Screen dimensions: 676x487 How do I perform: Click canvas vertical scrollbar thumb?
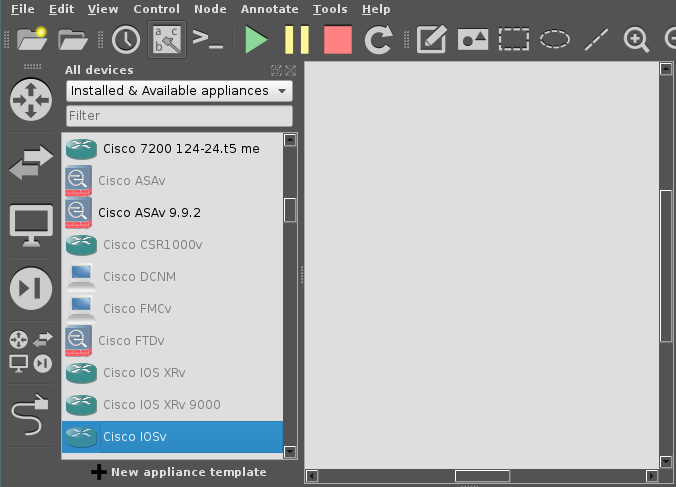pyautogui.click(x=666, y=266)
